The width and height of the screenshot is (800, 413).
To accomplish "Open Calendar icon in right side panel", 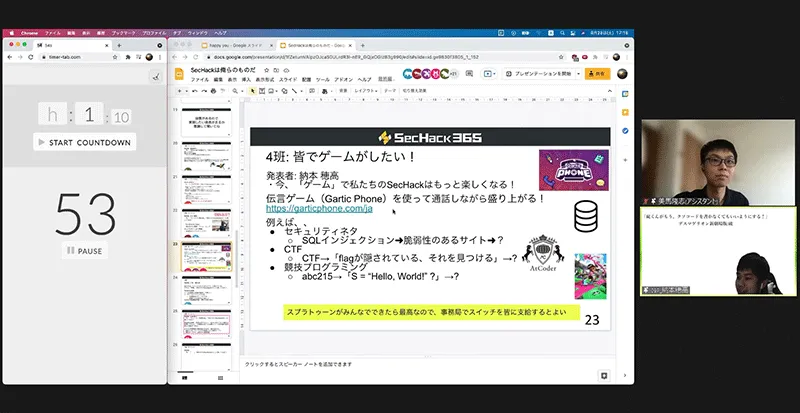I will click(x=625, y=94).
